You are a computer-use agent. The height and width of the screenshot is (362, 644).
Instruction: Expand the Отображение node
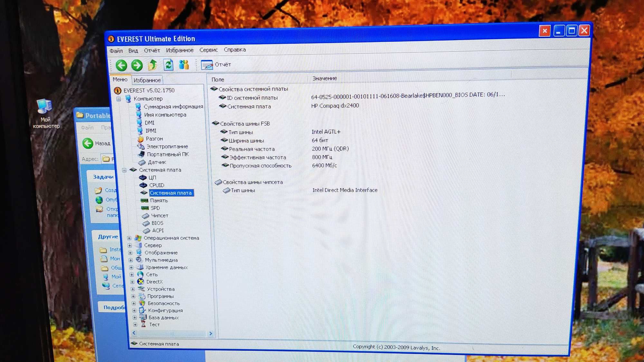[130, 253]
